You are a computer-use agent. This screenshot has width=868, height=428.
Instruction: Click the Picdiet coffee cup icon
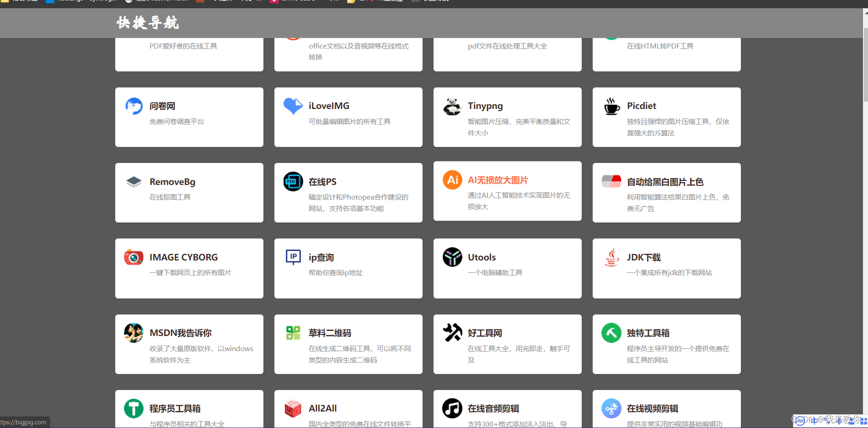pyautogui.click(x=611, y=106)
